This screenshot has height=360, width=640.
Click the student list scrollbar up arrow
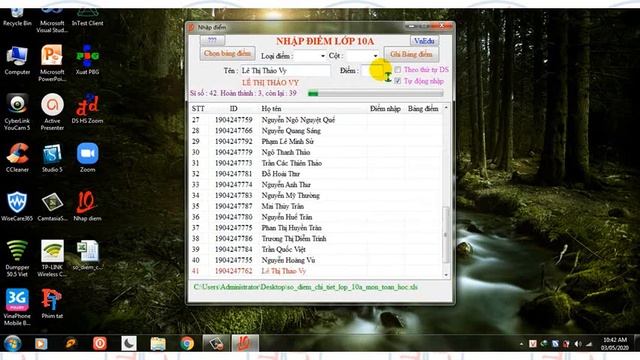(x=446, y=107)
